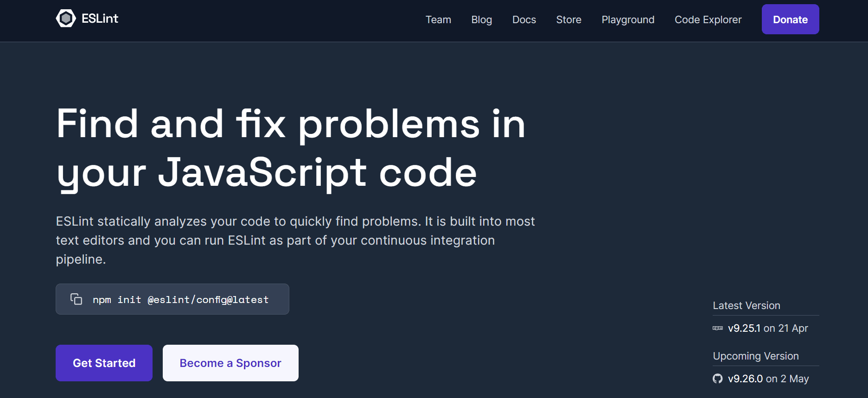The height and width of the screenshot is (398, 868).
Task: Open the Docs navigation link
Action: (524, 20)
